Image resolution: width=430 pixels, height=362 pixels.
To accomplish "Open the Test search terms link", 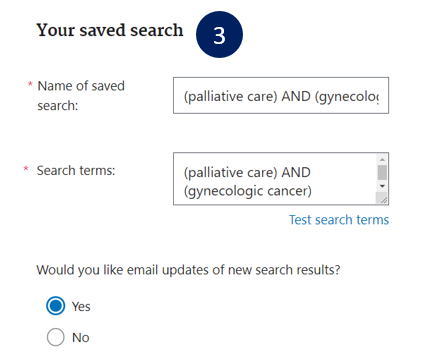I will (339, 220).
